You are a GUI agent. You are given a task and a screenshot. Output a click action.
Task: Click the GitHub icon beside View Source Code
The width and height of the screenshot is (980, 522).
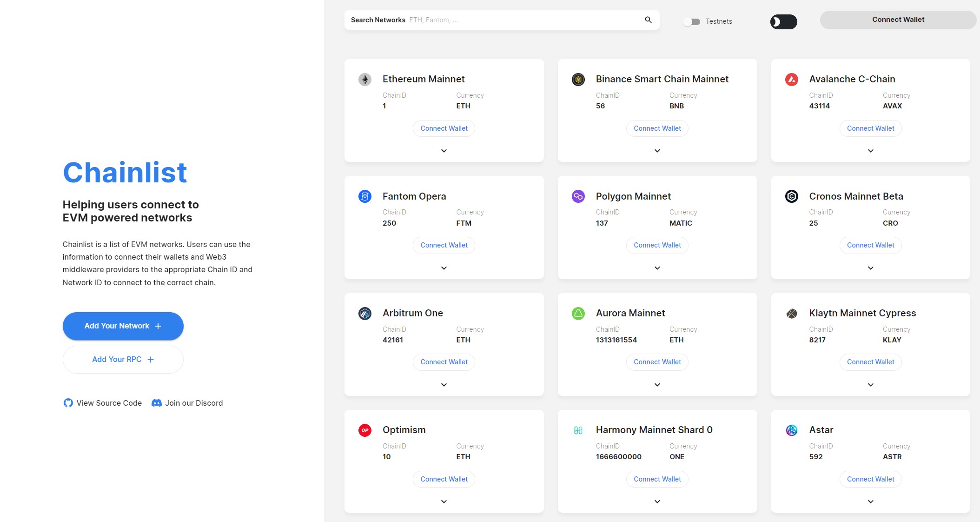tap(68, 403)
